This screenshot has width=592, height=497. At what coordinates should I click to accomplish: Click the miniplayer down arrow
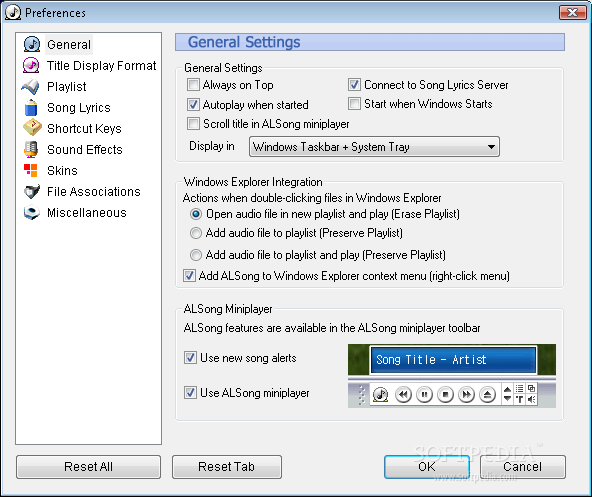[x=507, y=399]
